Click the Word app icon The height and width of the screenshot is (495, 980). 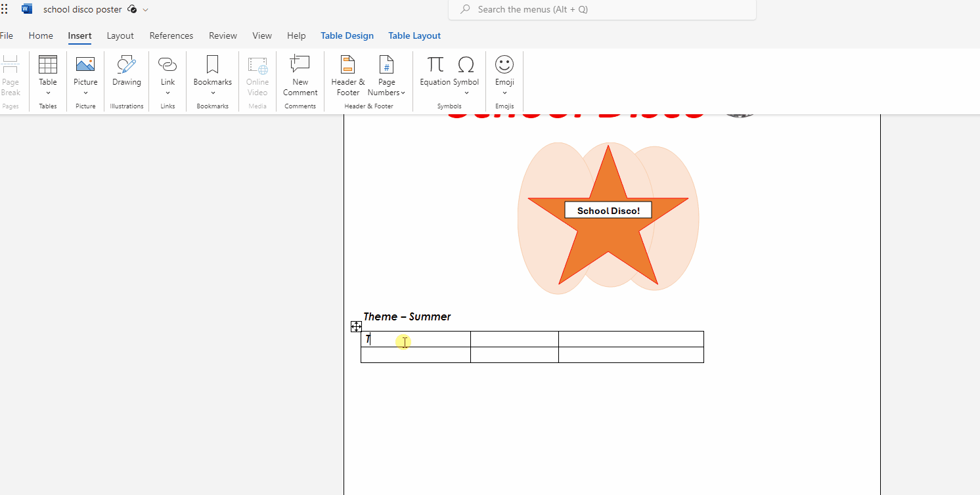click(x=27, y=9)
